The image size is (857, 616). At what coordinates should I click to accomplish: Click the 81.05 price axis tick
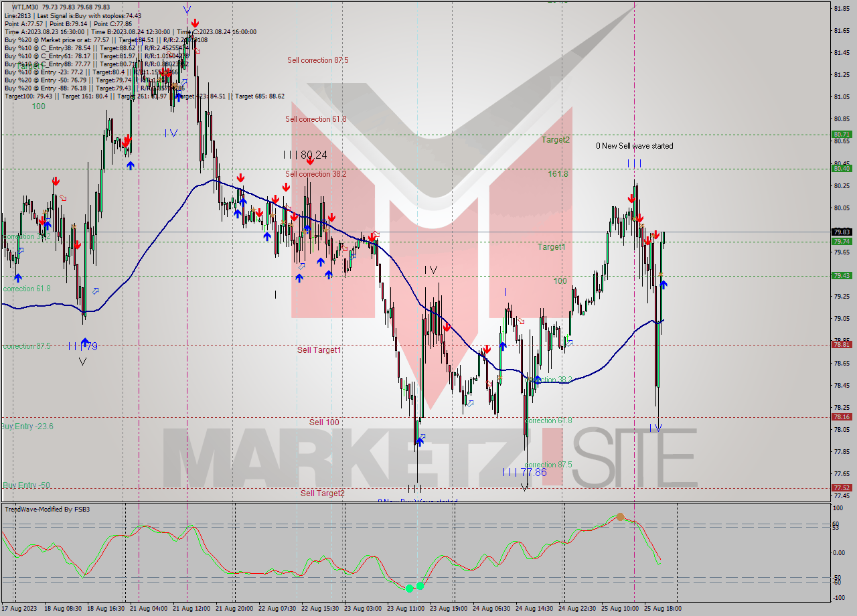point(842,96)
